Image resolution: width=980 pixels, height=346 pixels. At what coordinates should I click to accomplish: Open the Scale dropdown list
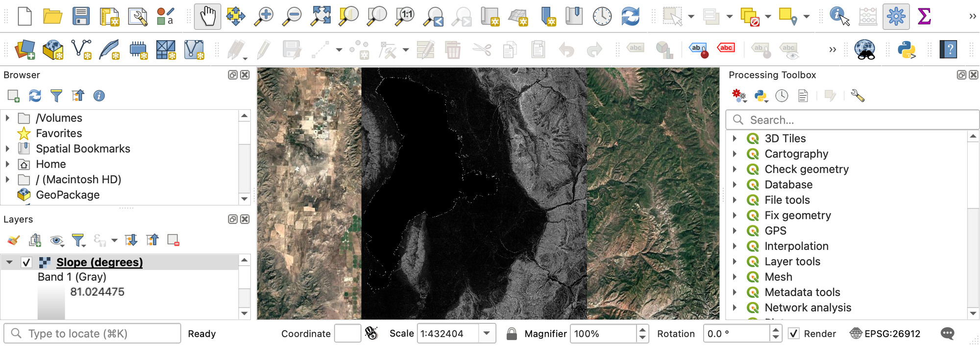coord(487,334)
